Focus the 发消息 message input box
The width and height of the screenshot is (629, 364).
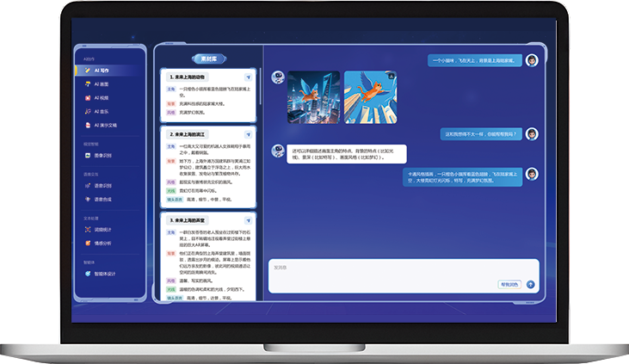click(404, 275)
